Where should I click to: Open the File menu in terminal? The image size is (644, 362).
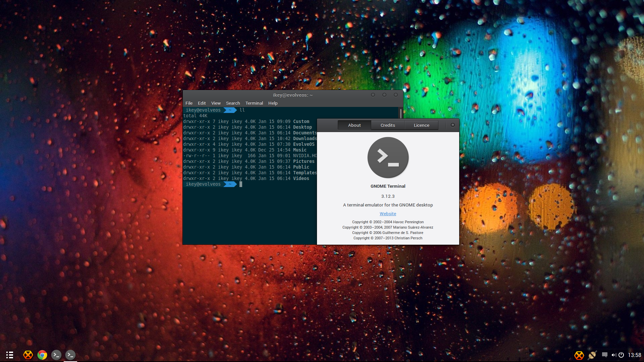tap(189, 103)
